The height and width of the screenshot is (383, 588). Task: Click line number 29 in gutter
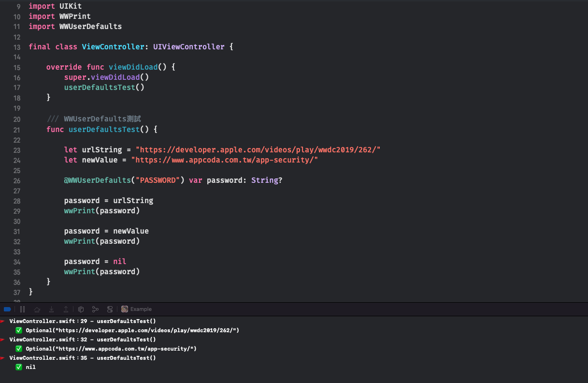pyautogui.click(x=17, y=211)
